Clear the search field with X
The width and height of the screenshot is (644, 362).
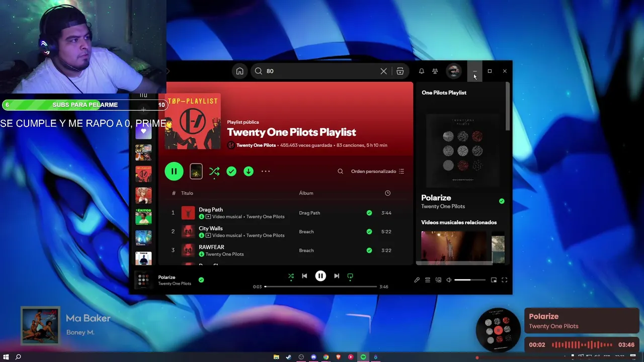pyautogui.click(x=383, y=71)
